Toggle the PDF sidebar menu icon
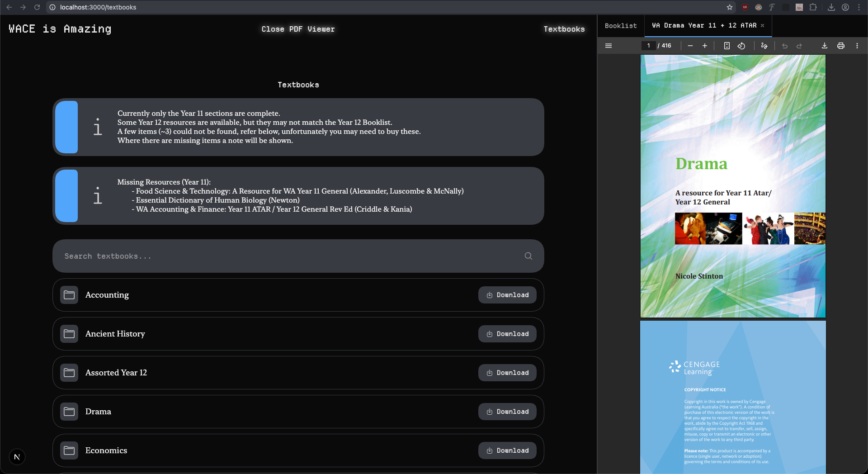The width and height of the screenshot is (868, 474). click(609, 46)
